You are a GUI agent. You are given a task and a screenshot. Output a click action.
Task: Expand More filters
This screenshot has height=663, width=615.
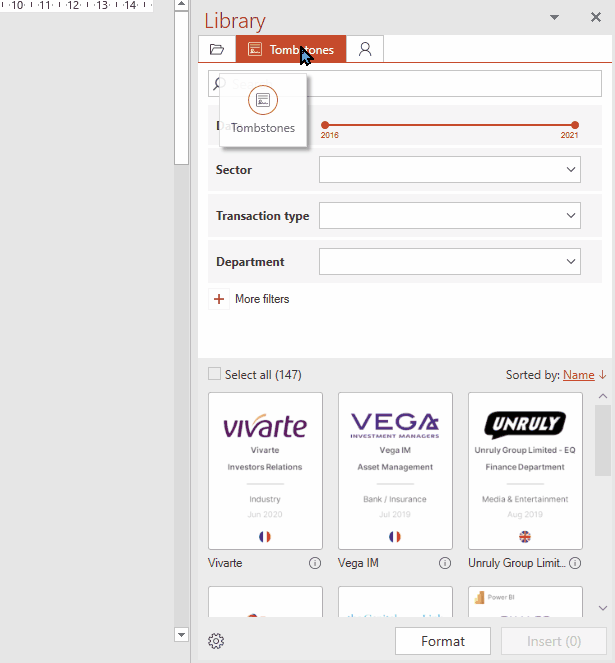262,299
